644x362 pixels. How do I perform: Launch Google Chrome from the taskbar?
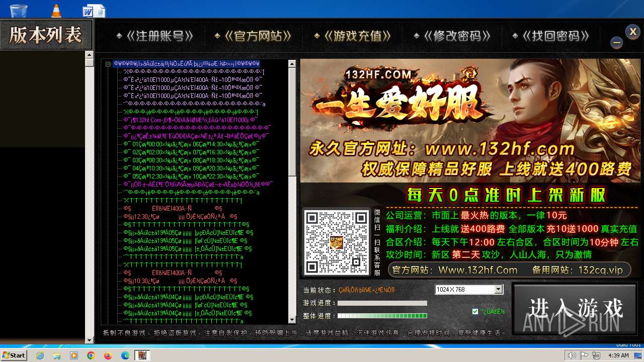(91, 355)
